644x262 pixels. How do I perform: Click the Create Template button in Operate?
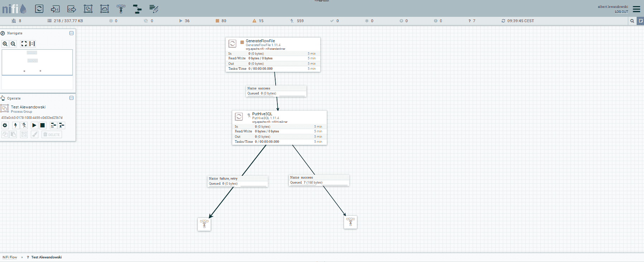pyautogui.click(x=53, y=125)
